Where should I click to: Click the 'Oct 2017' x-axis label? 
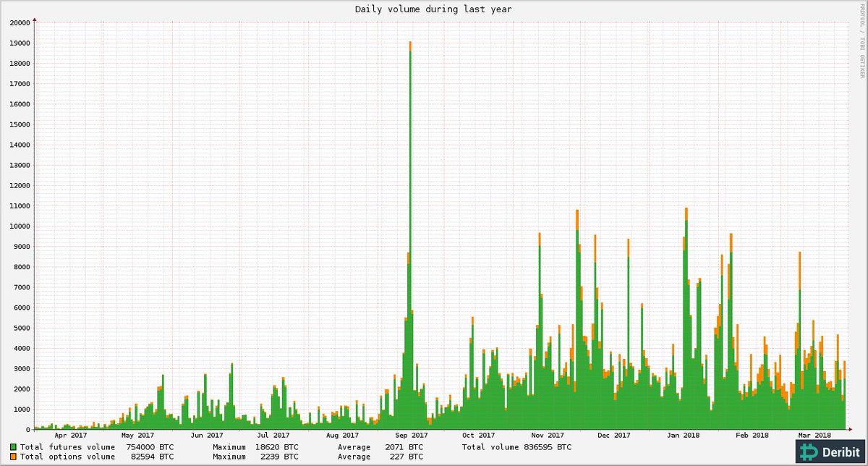coord(478,435)
